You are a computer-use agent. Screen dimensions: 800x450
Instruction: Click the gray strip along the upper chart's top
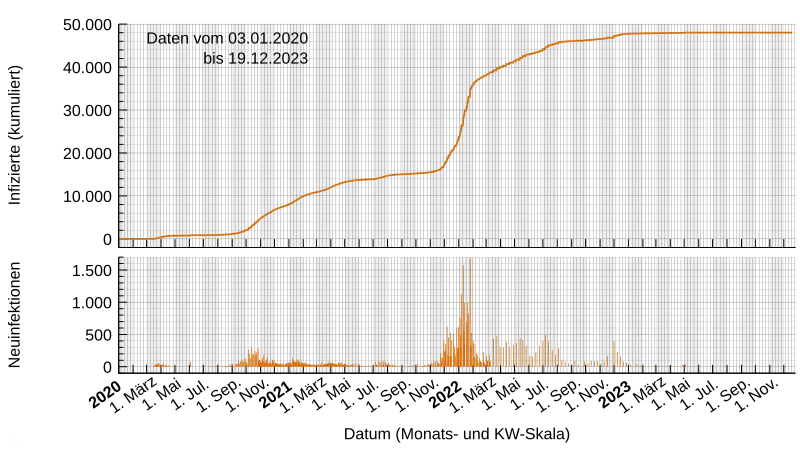point(460,20)
